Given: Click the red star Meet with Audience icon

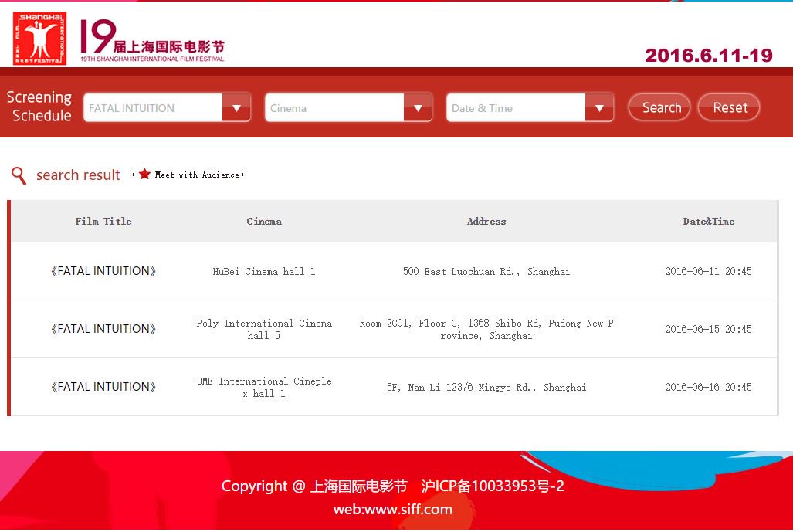Looking at the screenshot, I should [144, 174].
